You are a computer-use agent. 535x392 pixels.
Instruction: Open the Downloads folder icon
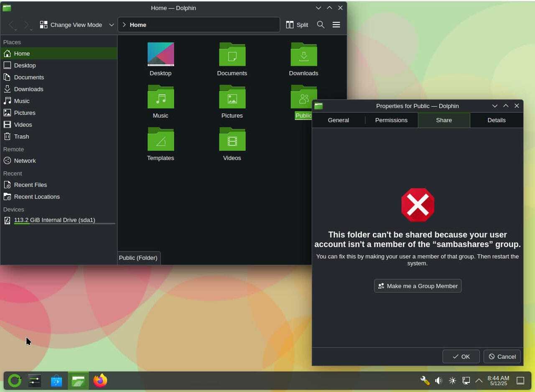303,54
